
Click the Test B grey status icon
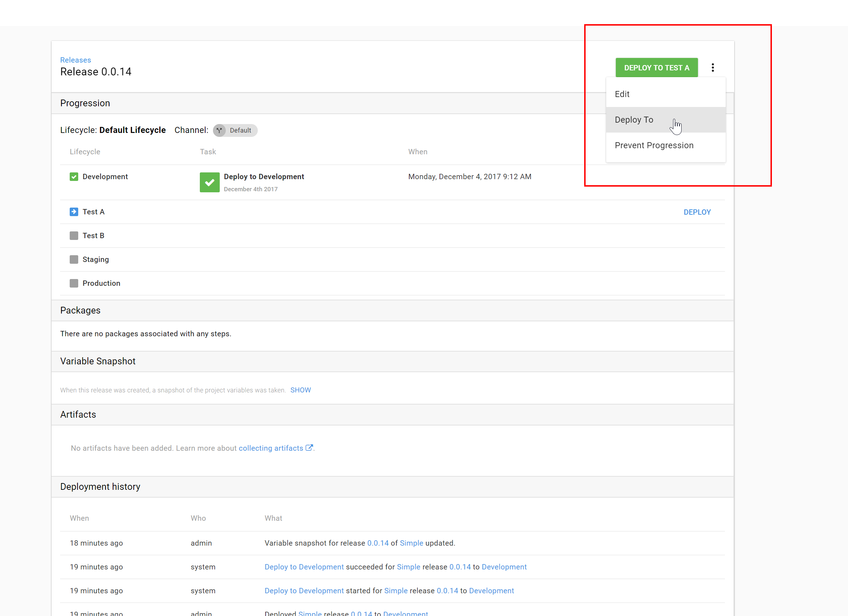74,236
